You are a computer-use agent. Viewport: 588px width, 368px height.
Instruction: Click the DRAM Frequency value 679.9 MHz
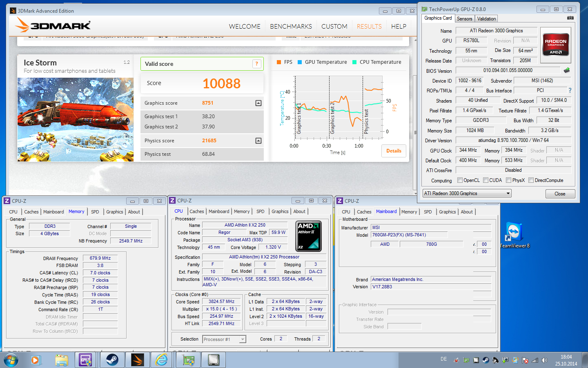pos(100,258)
